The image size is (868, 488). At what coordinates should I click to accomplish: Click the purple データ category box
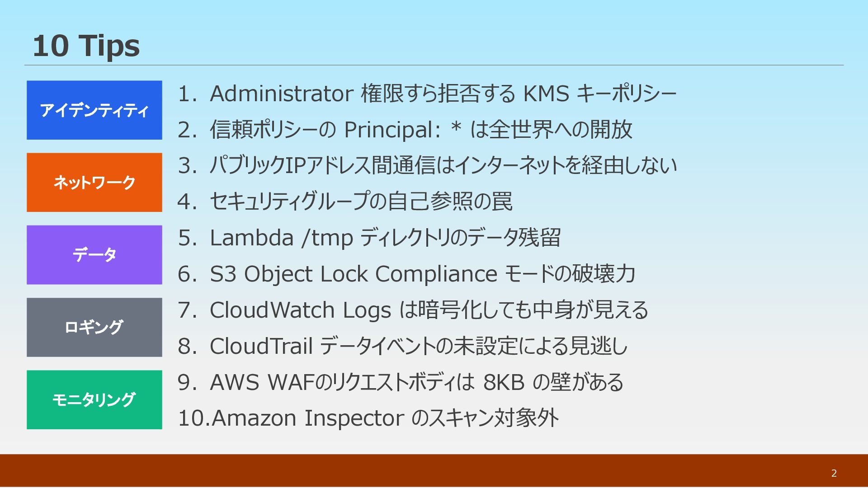click(x=94, y=255)
